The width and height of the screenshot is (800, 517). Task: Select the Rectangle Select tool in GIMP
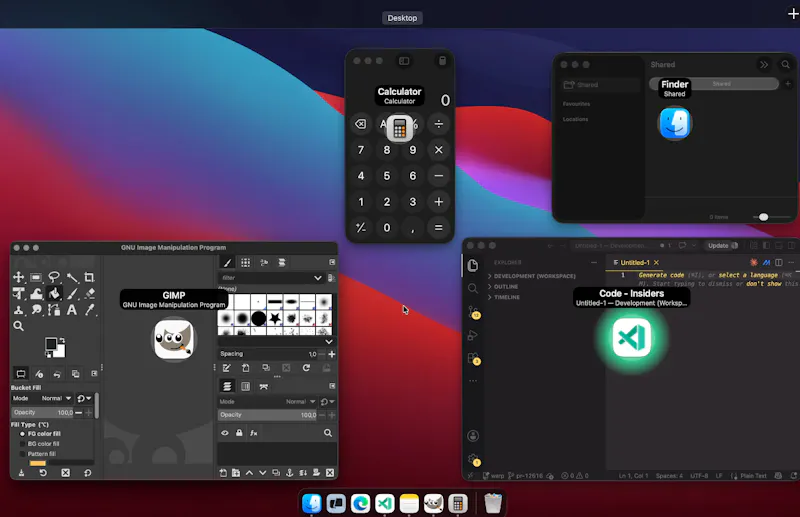tap(36, 277)
